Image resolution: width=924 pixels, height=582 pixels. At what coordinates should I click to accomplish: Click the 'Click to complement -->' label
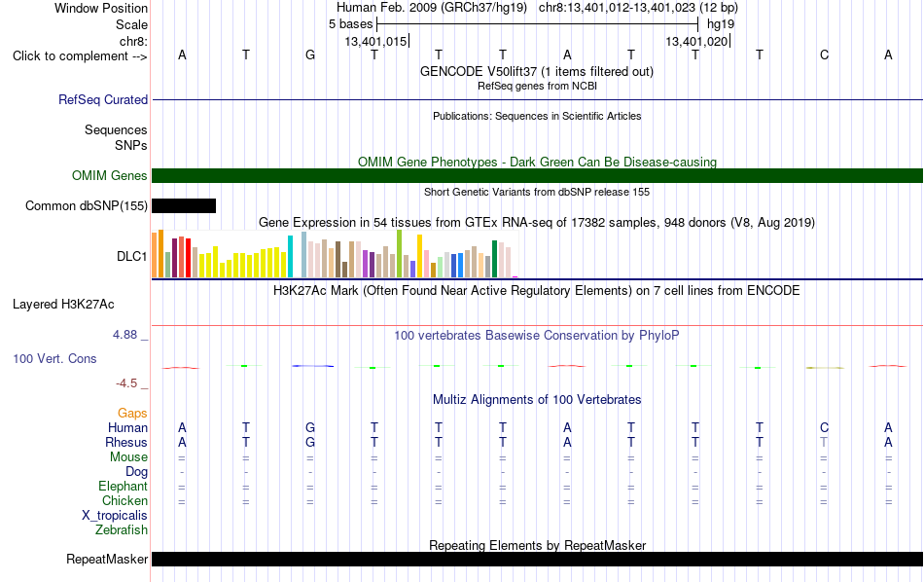pos(80,56)
